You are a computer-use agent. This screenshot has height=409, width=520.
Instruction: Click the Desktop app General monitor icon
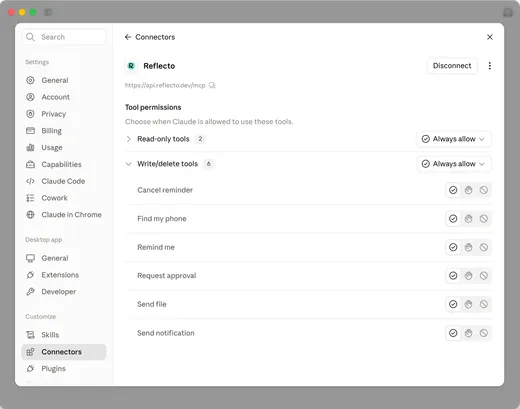(x=30, y=258)
